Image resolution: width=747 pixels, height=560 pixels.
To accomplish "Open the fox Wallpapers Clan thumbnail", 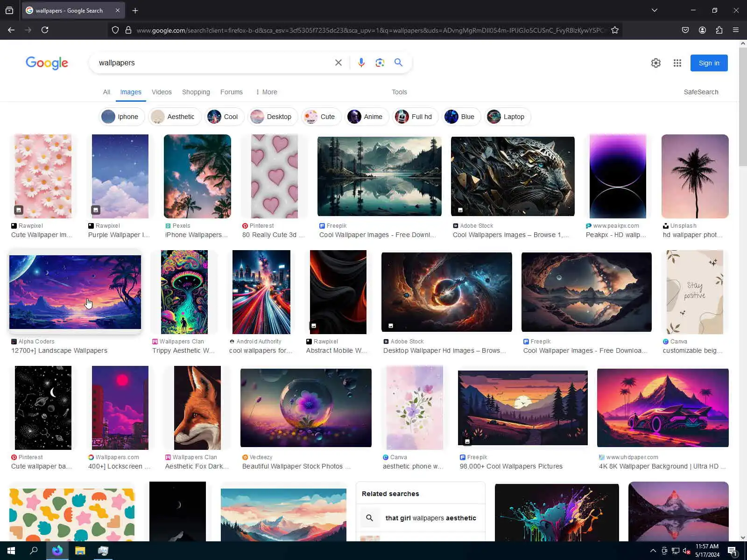I will click(197, 408).
